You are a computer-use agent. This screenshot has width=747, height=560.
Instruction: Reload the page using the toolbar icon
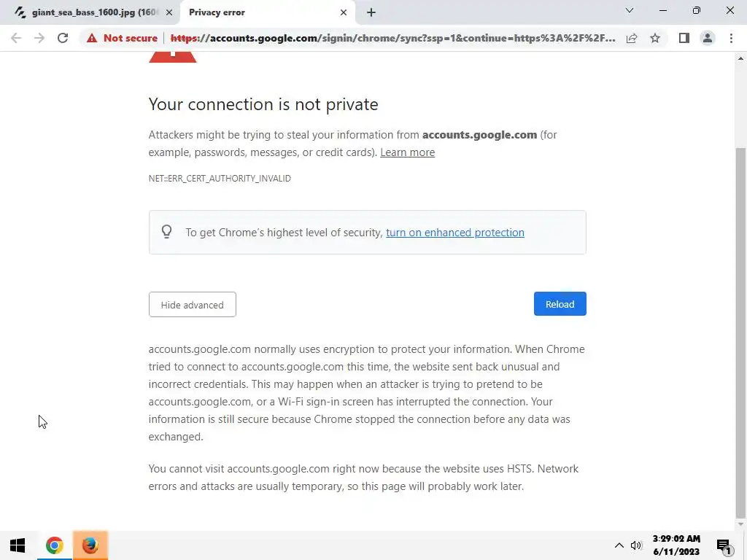pyautogui.click(x=63, y=38)
